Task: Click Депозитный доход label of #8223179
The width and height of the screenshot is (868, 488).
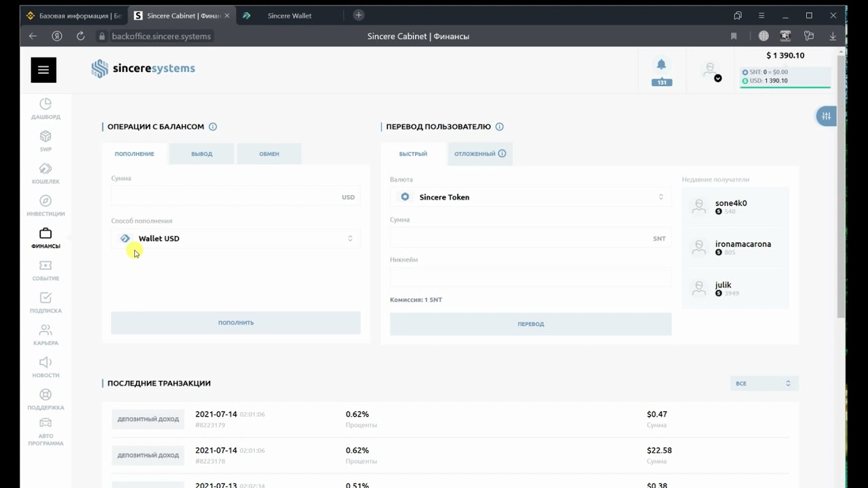Action: (148, 420)
